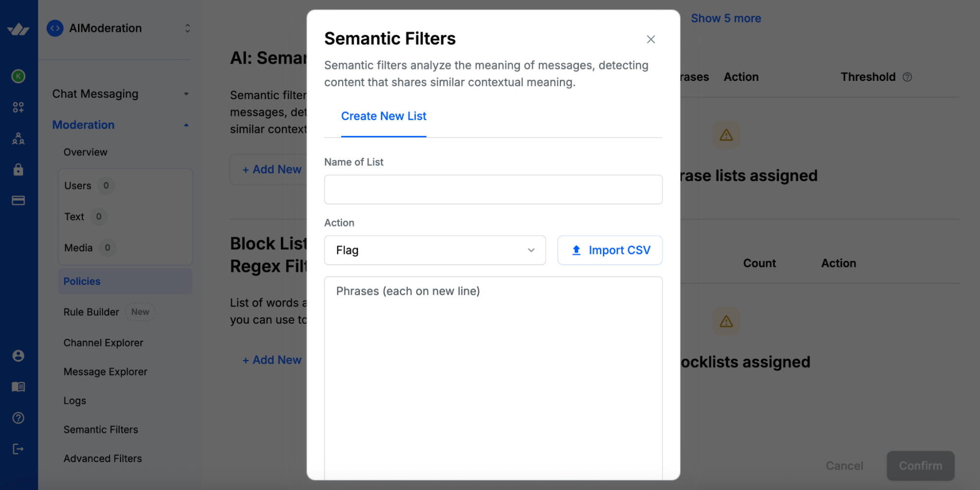Open Rule Builder from the sidebar menu
The image size is (980, 490).
click(91, 311)
